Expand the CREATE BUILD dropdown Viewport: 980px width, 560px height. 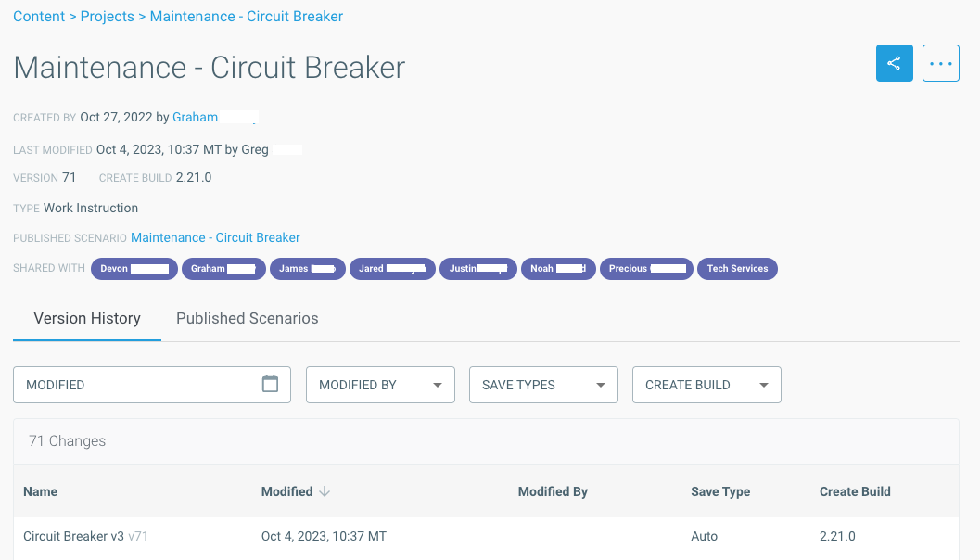click(x=706, y=385)
